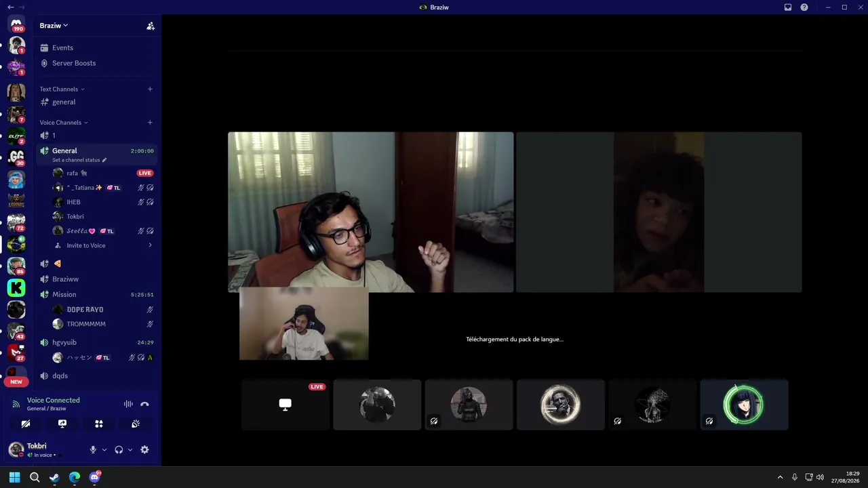Click Tatiana's muted microphone indicator
Screen dimensions: 868x488
click(141, 188)
